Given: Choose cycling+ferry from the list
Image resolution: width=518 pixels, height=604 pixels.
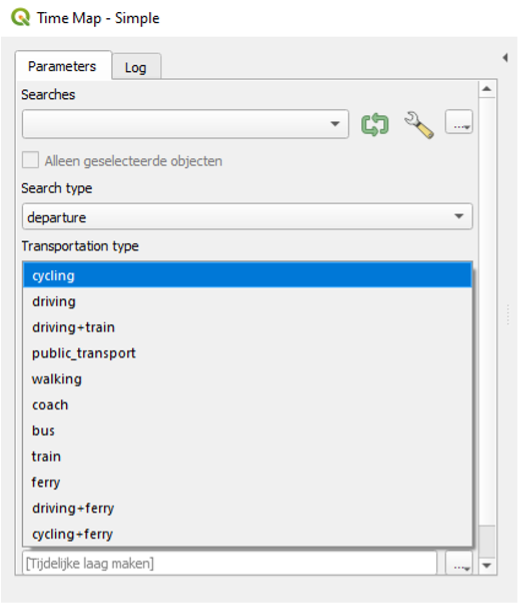Looking at the screenshot, I should coord(247,534).
